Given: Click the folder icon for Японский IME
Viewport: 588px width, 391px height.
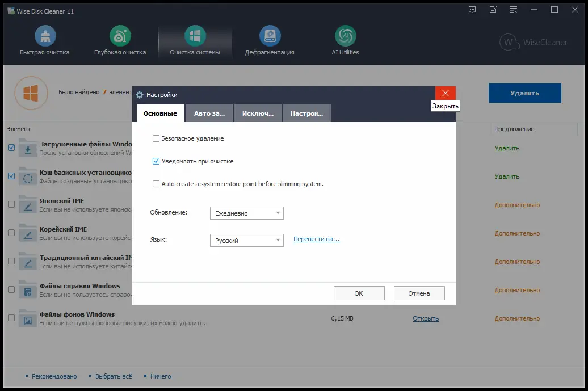Looking at the screenshot, I should tap(28, 204).
